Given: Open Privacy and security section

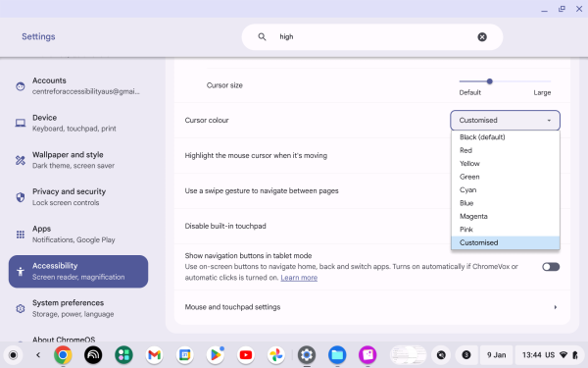Looking at the screenshot, I should point(78,197).
